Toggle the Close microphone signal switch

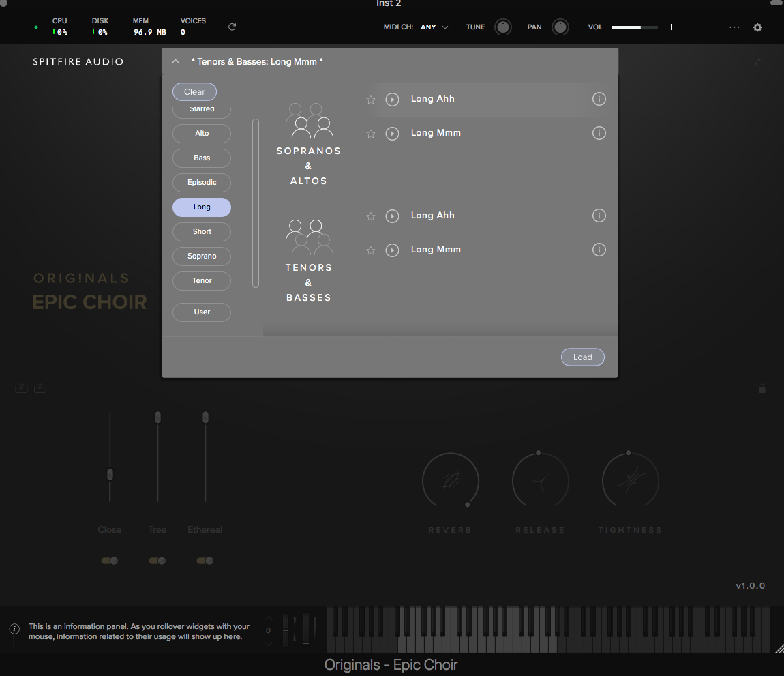tap(109, 560)
